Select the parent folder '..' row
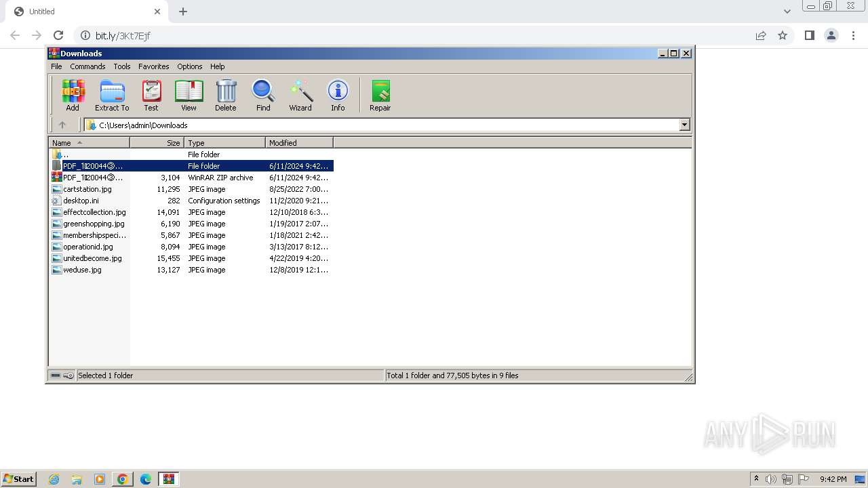The width and height of the screenshot is (868, 488). point(191,155)
